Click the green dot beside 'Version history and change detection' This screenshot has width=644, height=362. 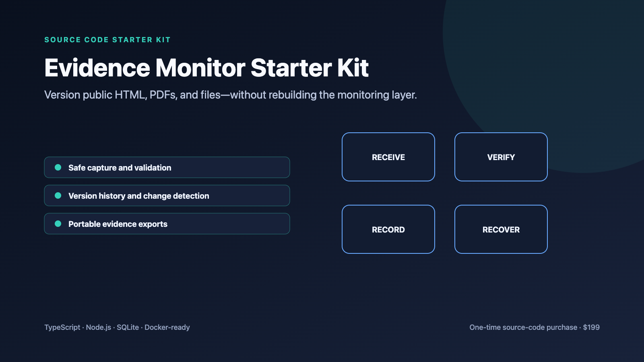[58, 195]
